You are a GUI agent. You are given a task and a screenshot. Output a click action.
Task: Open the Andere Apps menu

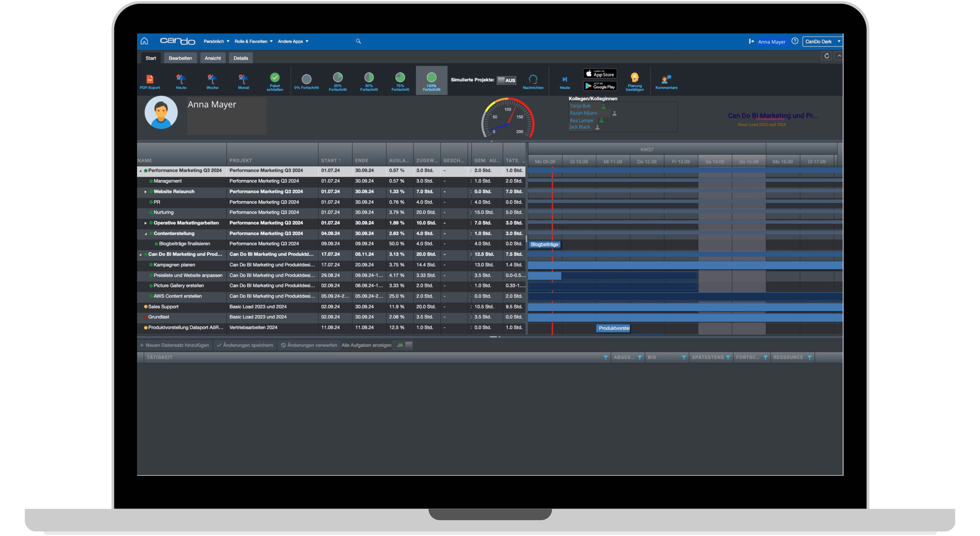pyautogui.click(x=293, y=41)
